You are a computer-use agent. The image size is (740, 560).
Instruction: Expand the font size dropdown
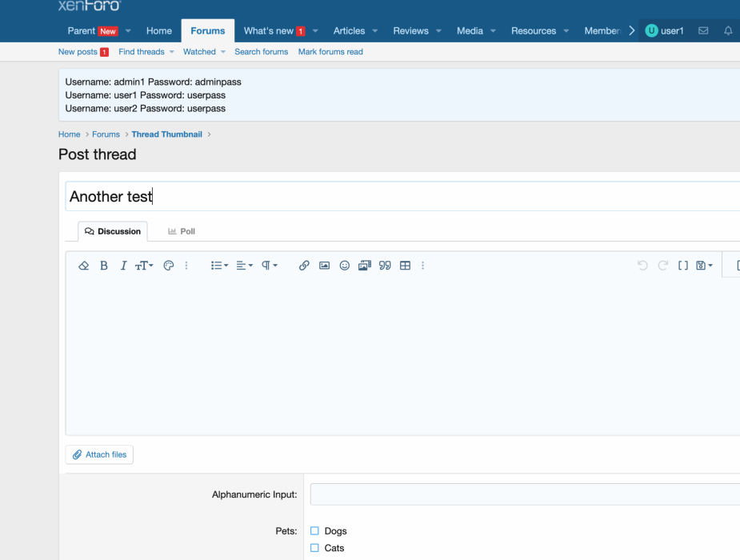[144, 266]
